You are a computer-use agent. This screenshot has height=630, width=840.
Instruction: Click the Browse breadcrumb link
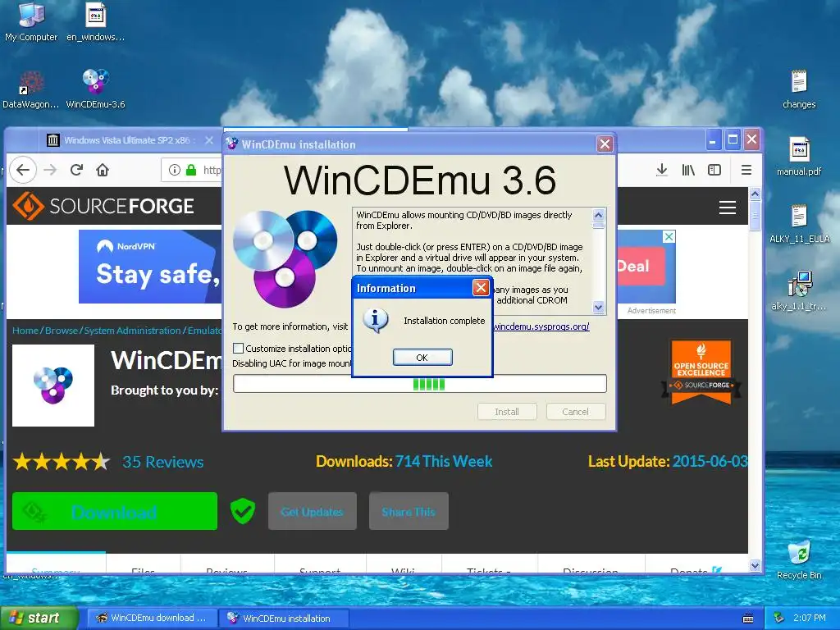(61, 331)
